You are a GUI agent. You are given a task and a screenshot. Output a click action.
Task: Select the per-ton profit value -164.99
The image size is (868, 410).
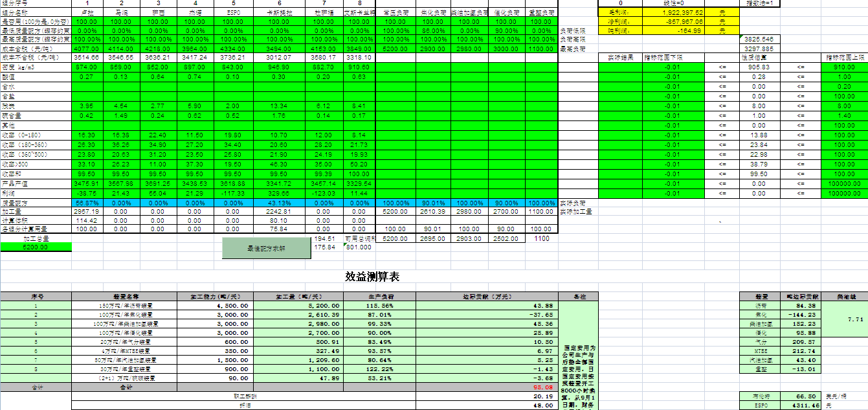[673, 30]
